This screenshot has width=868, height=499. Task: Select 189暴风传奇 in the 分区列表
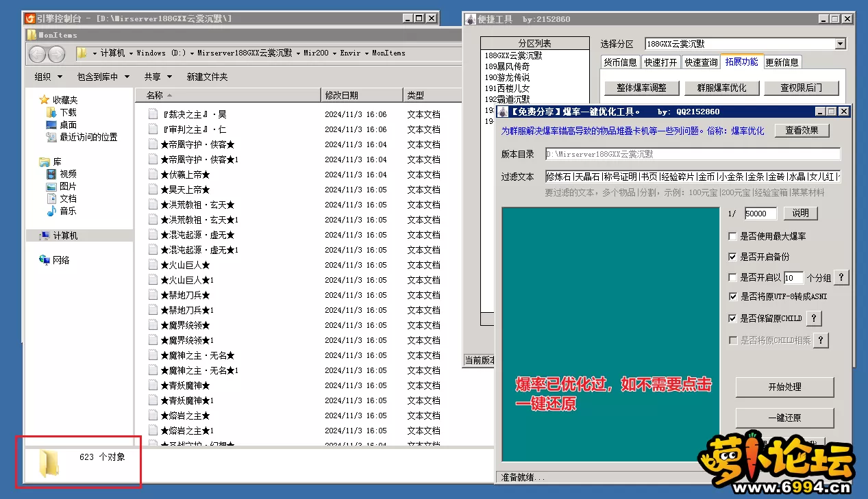click(508, 66)
